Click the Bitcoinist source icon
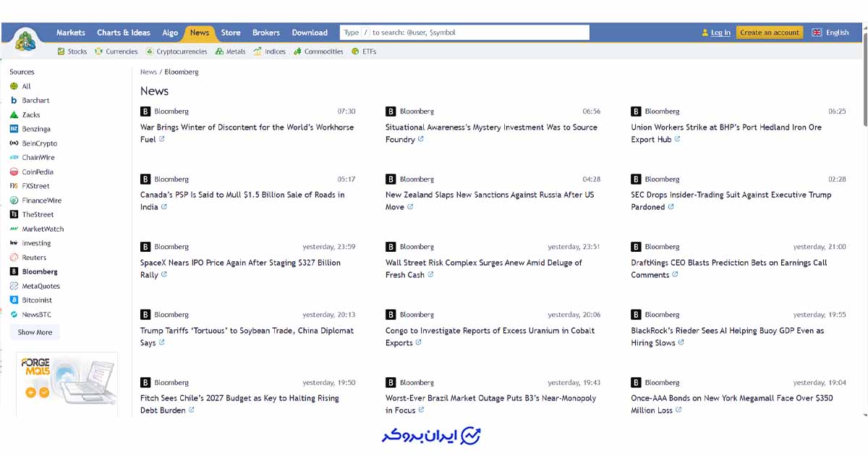 click(14, 300)
